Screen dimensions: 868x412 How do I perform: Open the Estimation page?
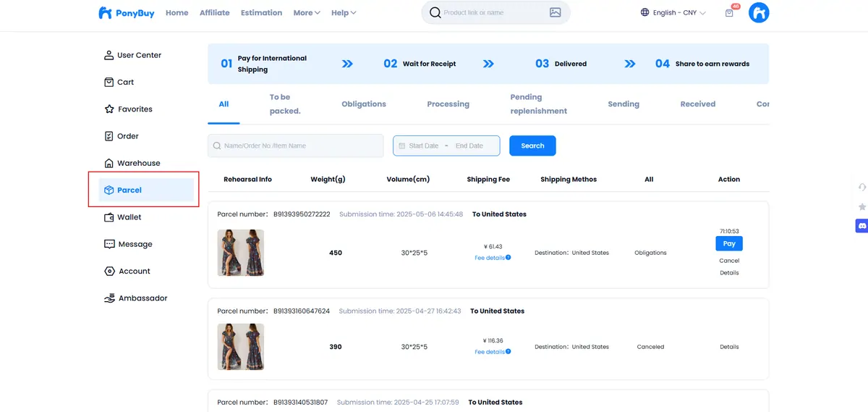pos(262,13)
